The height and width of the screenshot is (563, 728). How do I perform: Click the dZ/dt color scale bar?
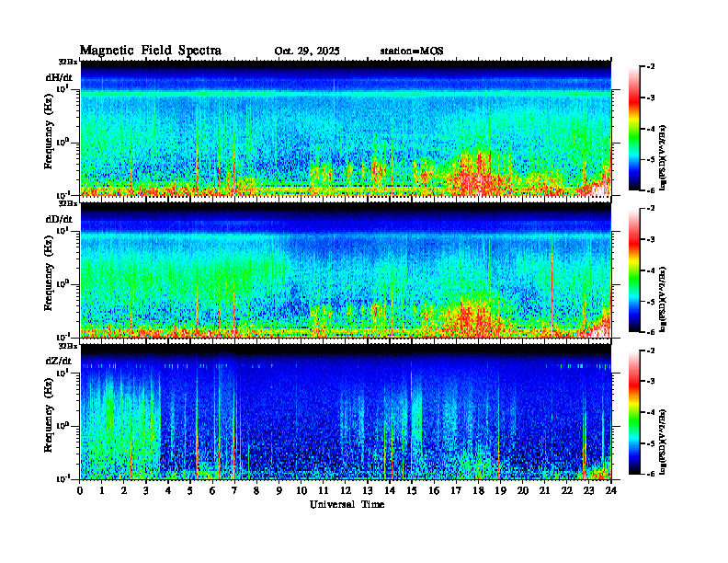[x=634, y=412]
